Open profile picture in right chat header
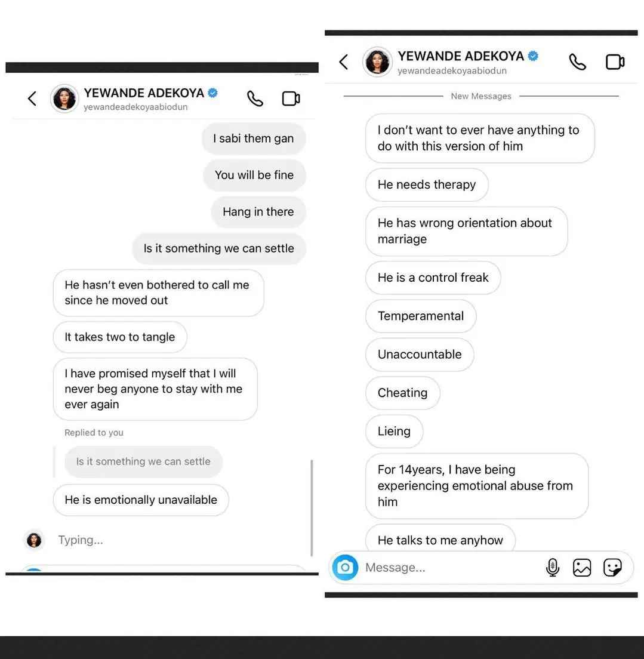 (377, 62)
